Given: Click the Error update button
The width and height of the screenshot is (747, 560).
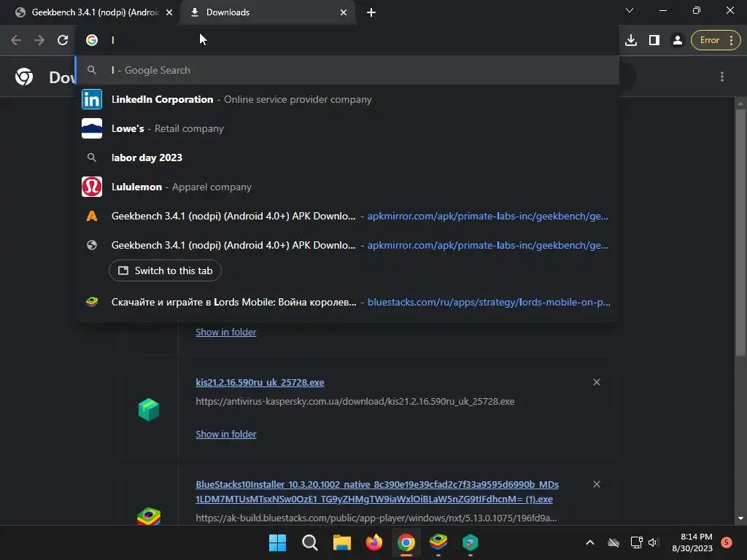Looking at the screenshot, I should [x=716, y=40].
